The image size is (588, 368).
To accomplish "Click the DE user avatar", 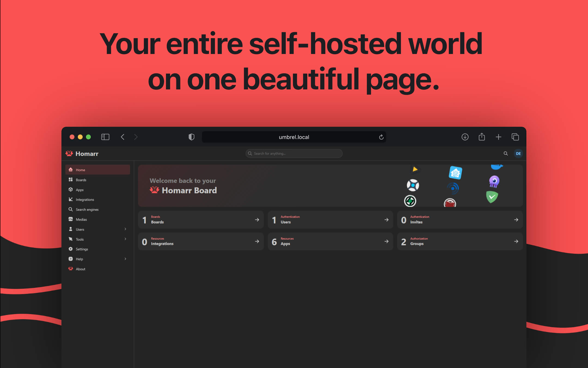I will point(518,153).
